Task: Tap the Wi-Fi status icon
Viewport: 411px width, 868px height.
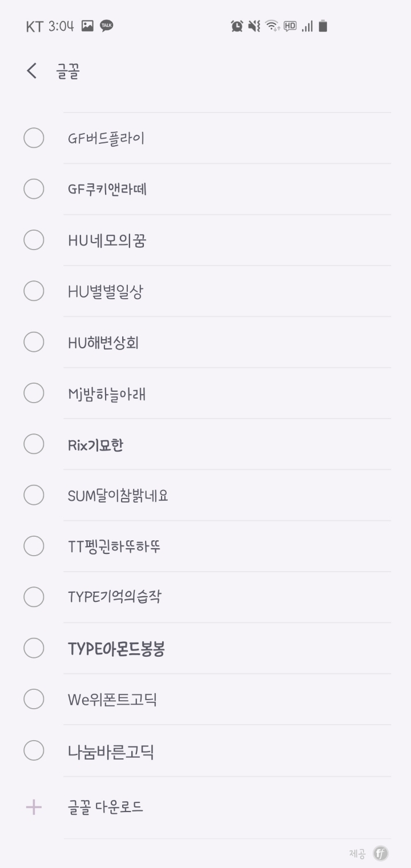Action: 272,26
